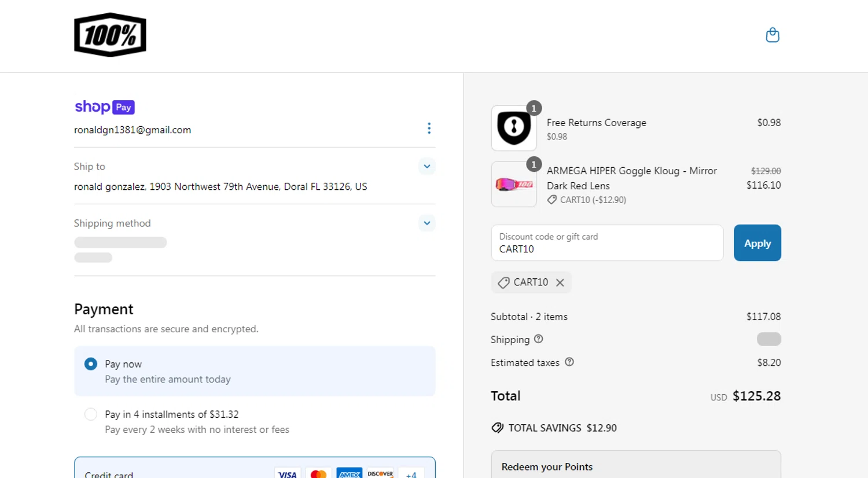Open the shopping bag cart icon
868x478 pixels.
773,35
